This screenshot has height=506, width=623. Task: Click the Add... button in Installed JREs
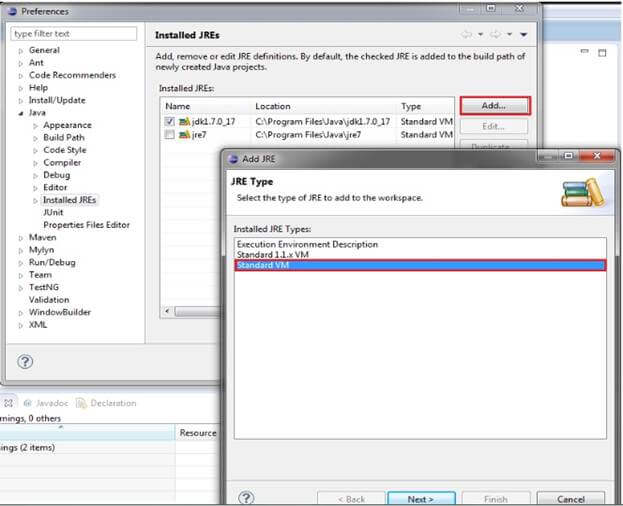point(495,106)
